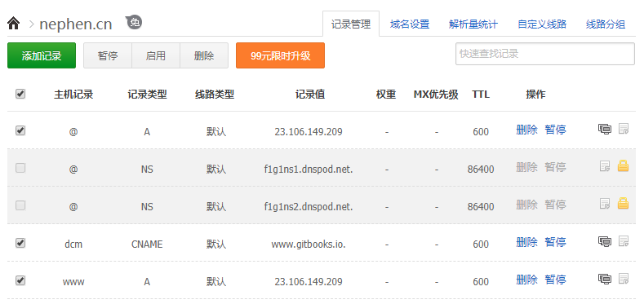644x304 pixels.
Task: Click the 线路类型 column header
Action: pos(215,95)
